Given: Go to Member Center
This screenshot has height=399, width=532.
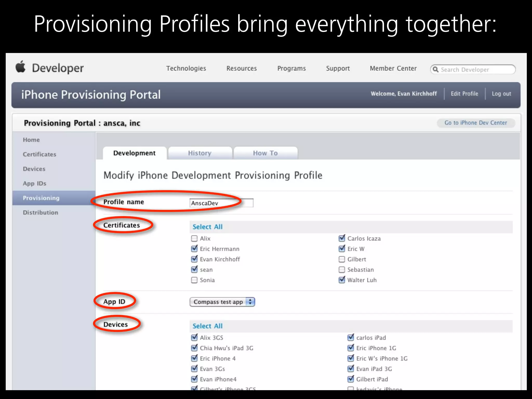Looking at the screenshot, I should pyautogui.click(x=393, y=68).
